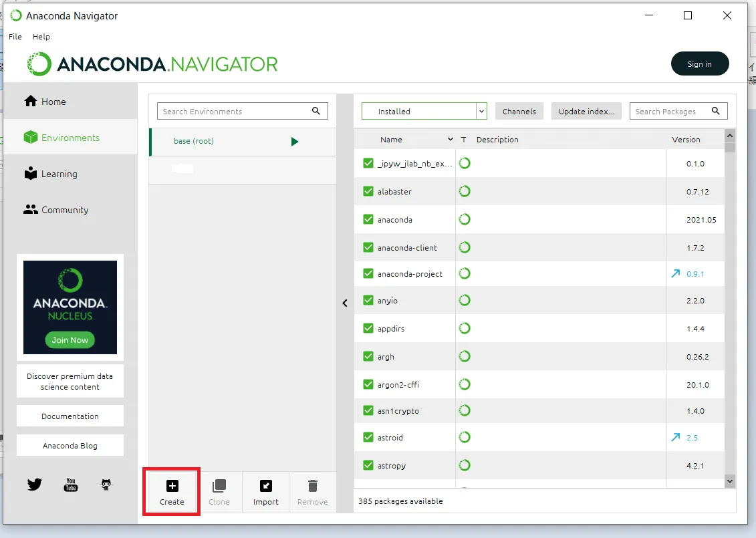
Task: Go to the Home tab
Action: [70, 101]
